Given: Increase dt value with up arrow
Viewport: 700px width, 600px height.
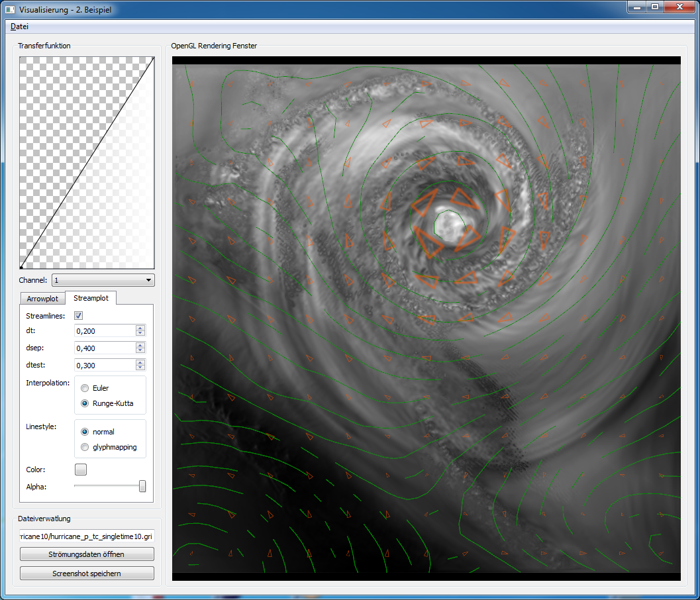Looking at the screenshot, I should point(140,328).
